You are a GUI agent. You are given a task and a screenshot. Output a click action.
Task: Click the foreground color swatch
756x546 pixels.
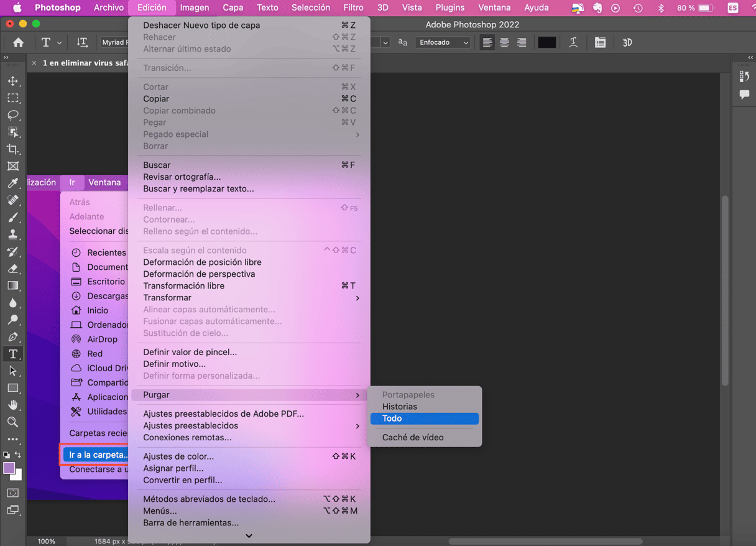click(9, 468)
